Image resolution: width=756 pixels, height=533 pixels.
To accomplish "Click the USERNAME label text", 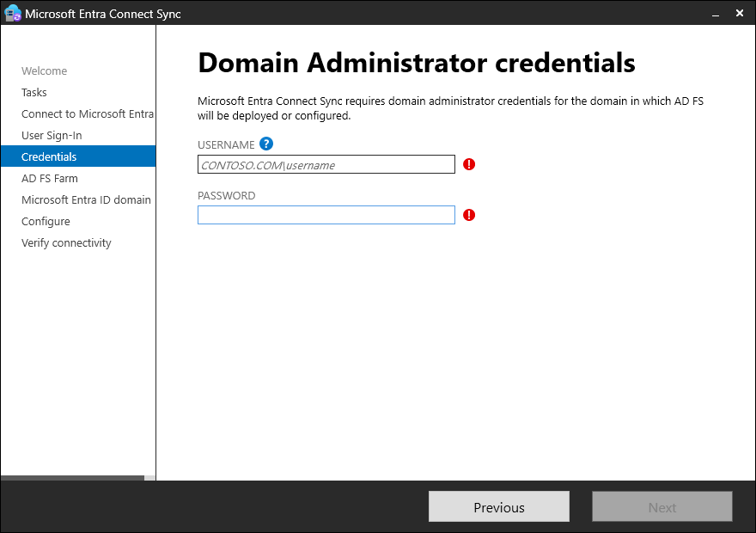I will (226, 144).
